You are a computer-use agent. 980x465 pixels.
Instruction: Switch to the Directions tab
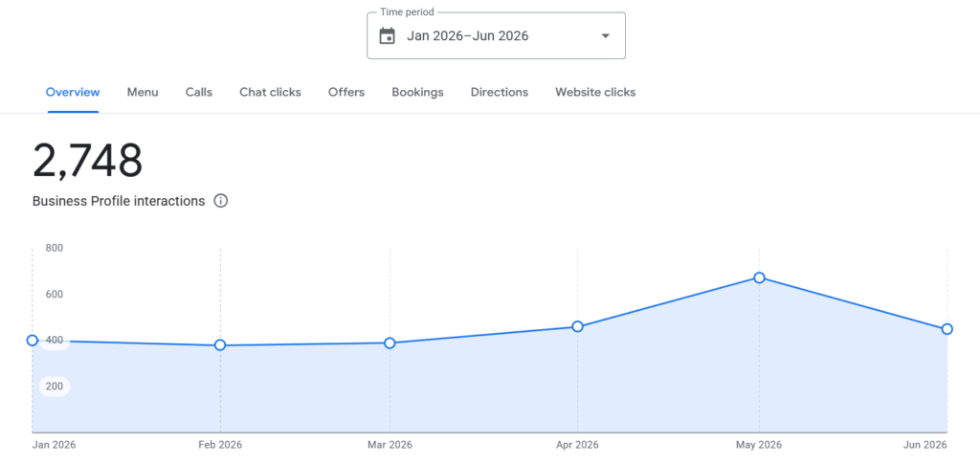click(x=500, y=93)
